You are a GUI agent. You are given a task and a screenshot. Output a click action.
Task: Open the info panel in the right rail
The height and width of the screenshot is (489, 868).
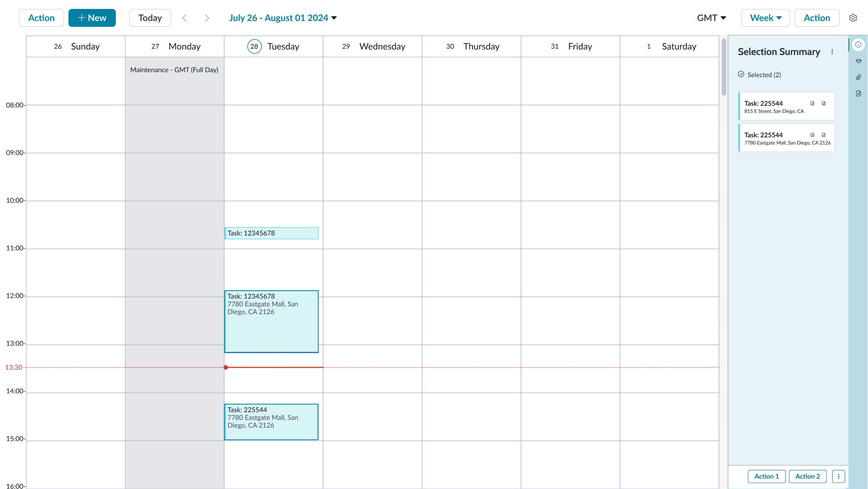(858, 45)
